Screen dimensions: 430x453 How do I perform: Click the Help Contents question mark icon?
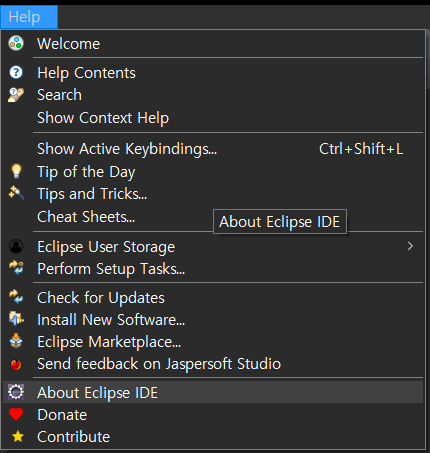point(16,72)
